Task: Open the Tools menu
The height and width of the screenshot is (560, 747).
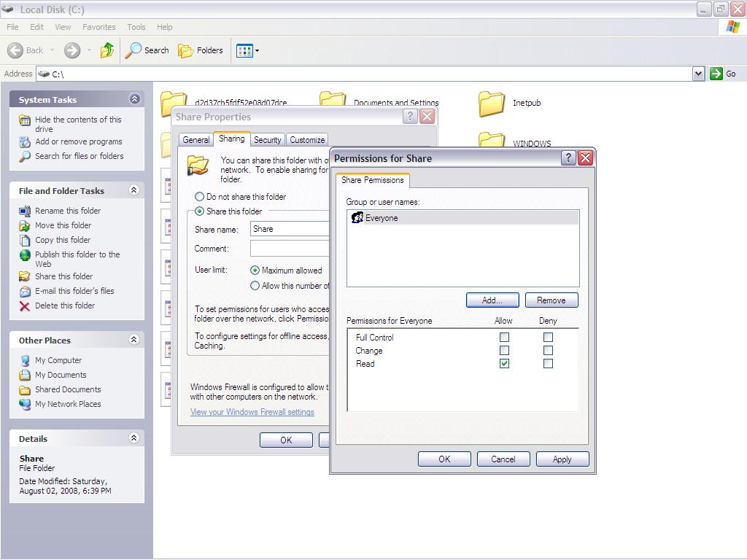Action: click(x=136, y=27)
